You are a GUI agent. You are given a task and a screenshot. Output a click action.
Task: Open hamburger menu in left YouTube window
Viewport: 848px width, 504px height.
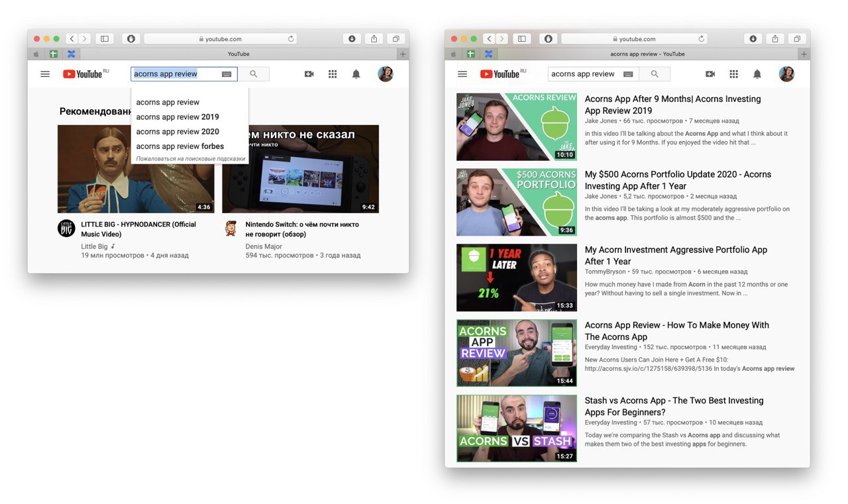[x=45, y=74]
